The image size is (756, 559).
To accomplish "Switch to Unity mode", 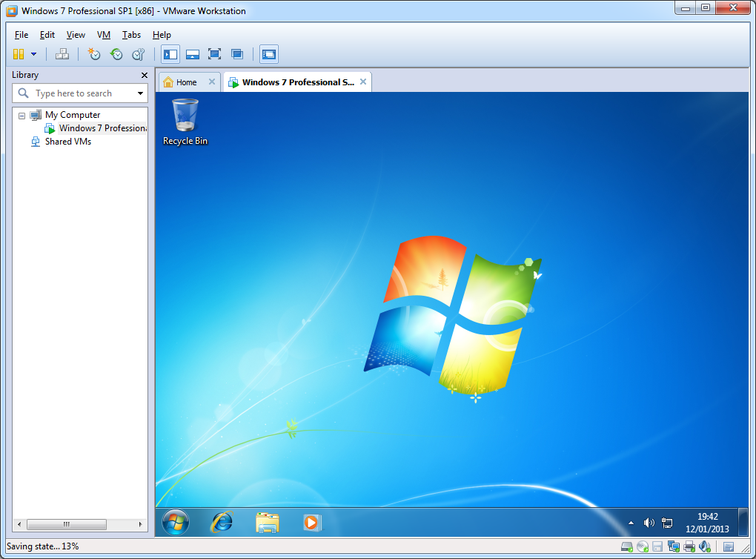I will coord(237,54).
